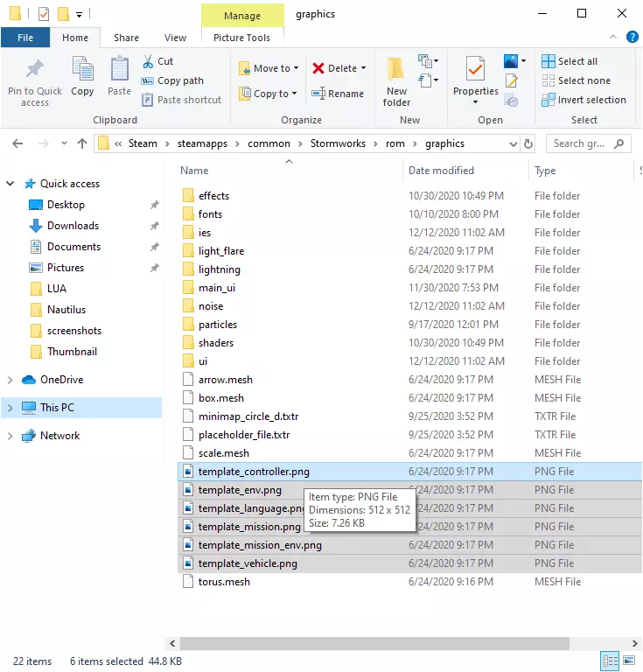643x672 pixels.
Task: Click Select all
Action: coord(570,61)
